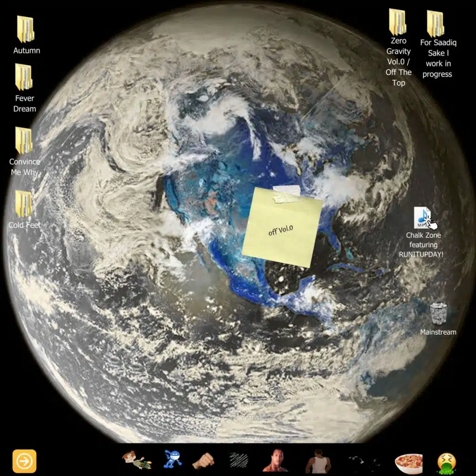Select the man in white tank top icon

pos(318,461)
